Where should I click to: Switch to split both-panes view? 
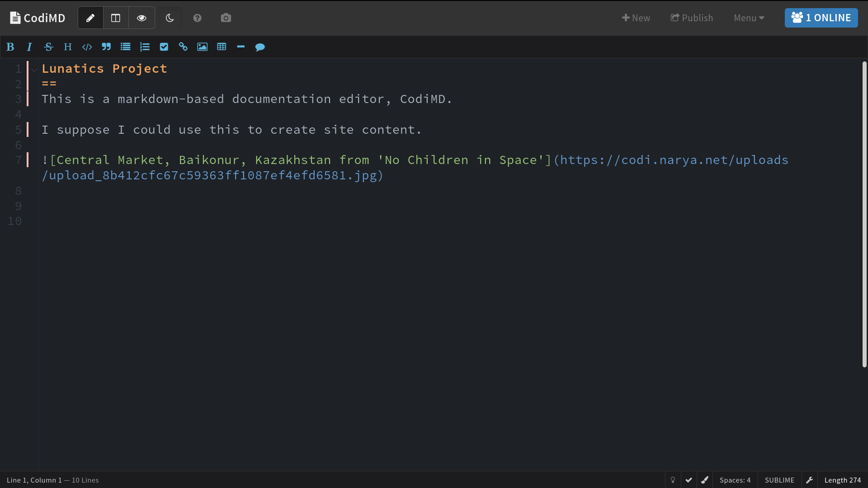(116, 18)
